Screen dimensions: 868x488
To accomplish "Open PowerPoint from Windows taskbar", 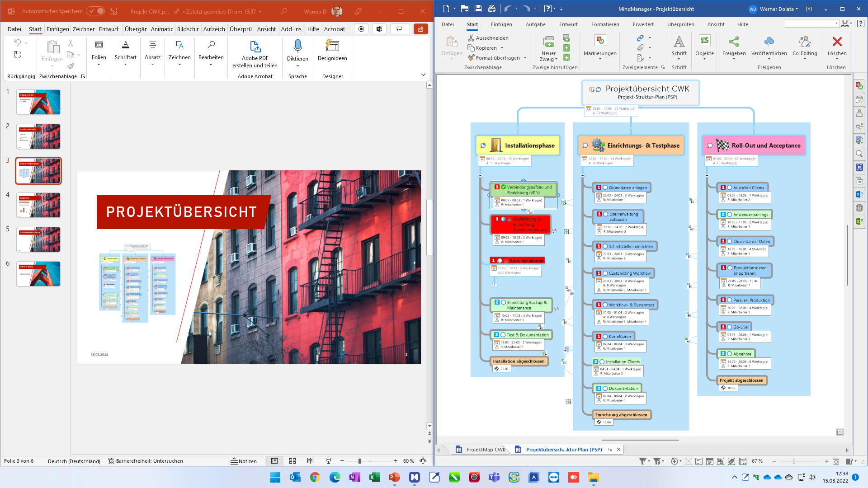I will click(x=395, y=477).
